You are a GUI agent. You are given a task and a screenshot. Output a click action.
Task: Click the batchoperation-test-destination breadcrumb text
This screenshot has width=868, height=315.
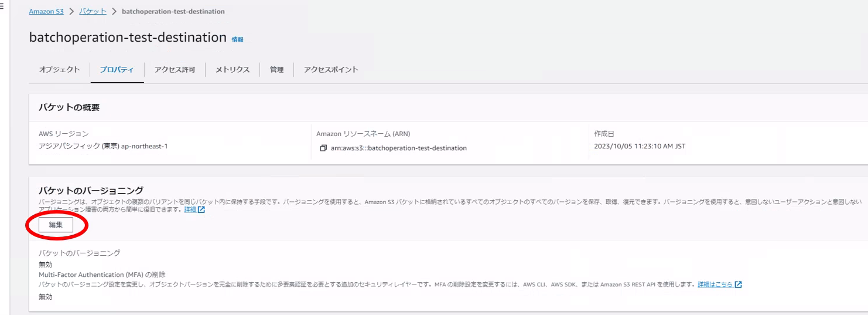coord(173,12)
